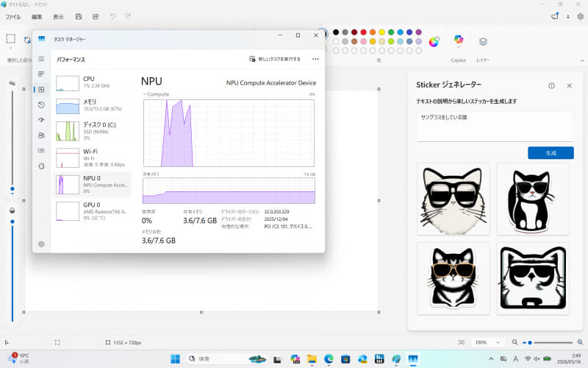The width and height of the screenshot is (588, 368).
Task: Select the ディスク 0 (C:) entry
Action: [93, 131]
